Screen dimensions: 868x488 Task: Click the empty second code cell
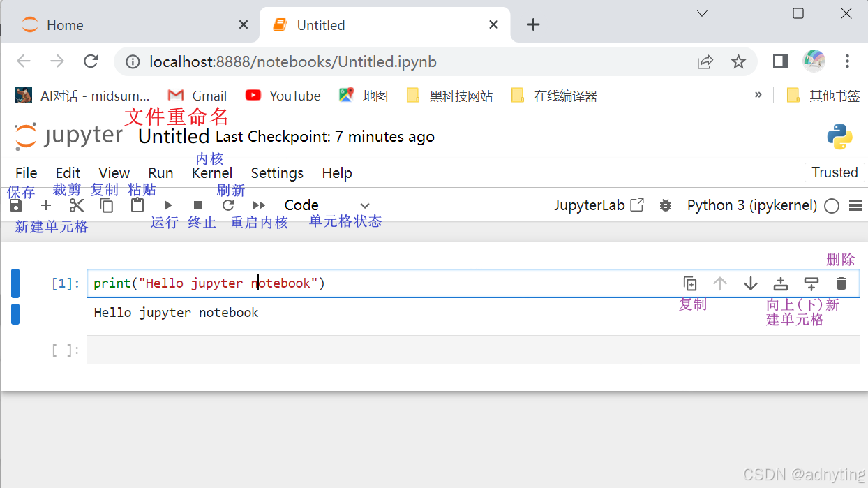click(x=473, y=350)
